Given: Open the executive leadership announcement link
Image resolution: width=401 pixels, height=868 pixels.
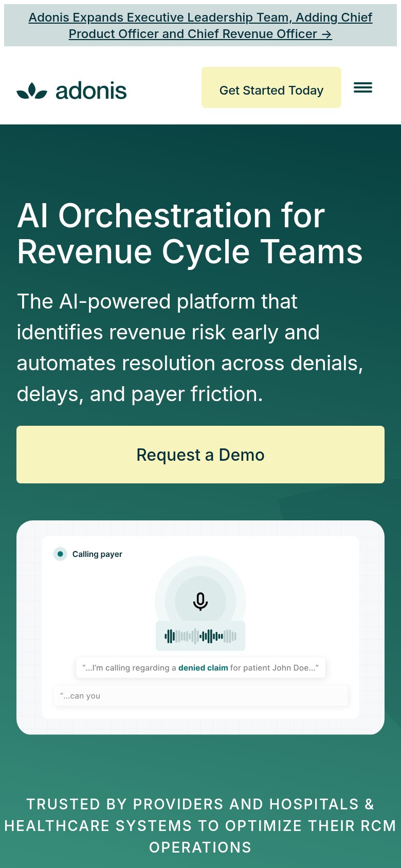Looking at the screenshot, I should click(x=200, y=25).
